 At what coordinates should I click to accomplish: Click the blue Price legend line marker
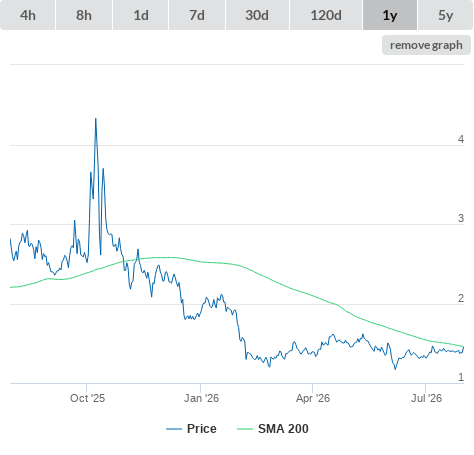[x=174, y=429]
